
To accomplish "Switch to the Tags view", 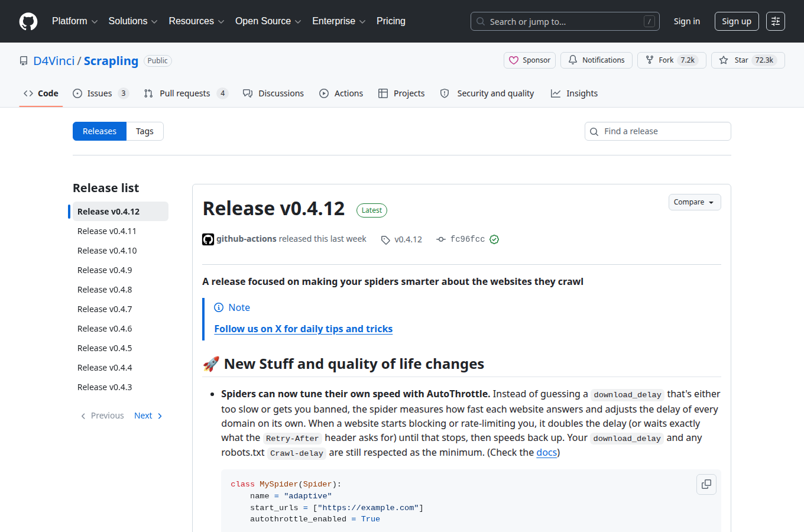I will point(145,131).
